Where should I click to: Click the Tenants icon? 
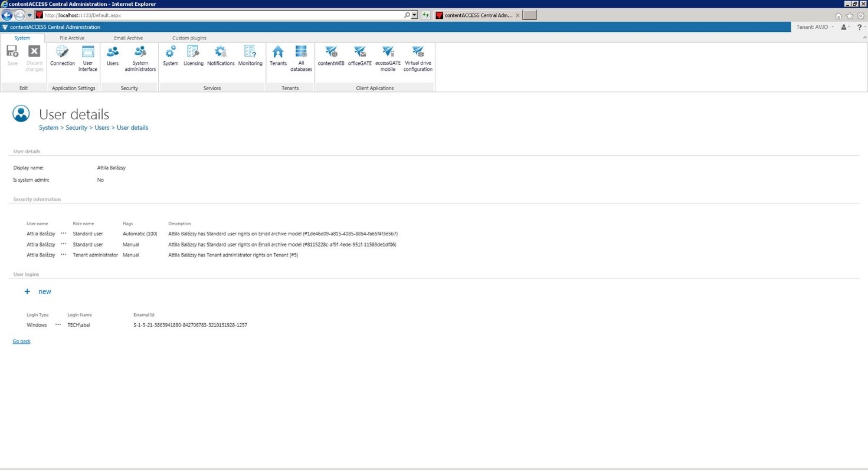point(277,56)
